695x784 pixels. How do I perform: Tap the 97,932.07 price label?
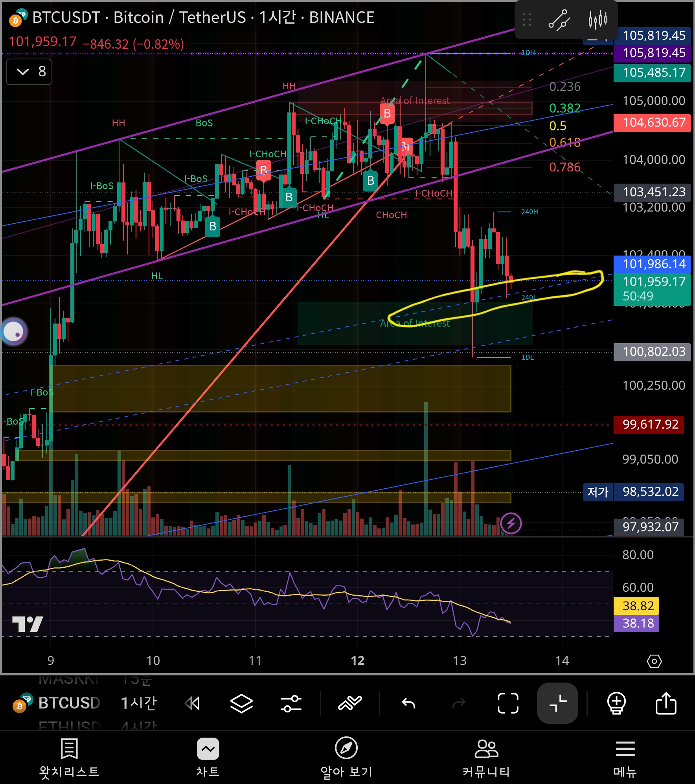click(649, 527)
